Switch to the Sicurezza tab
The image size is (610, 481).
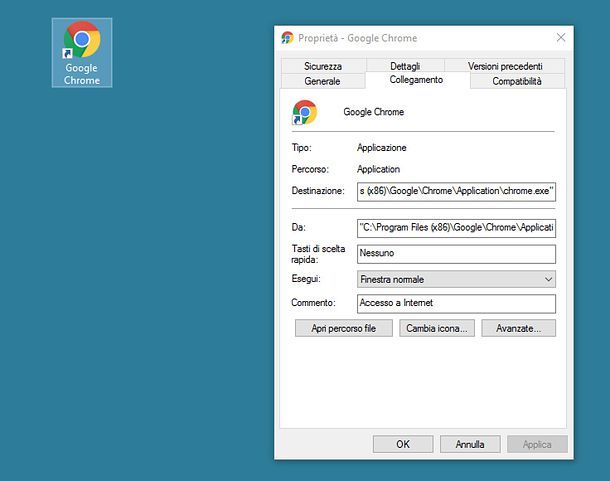pos(323,66)
